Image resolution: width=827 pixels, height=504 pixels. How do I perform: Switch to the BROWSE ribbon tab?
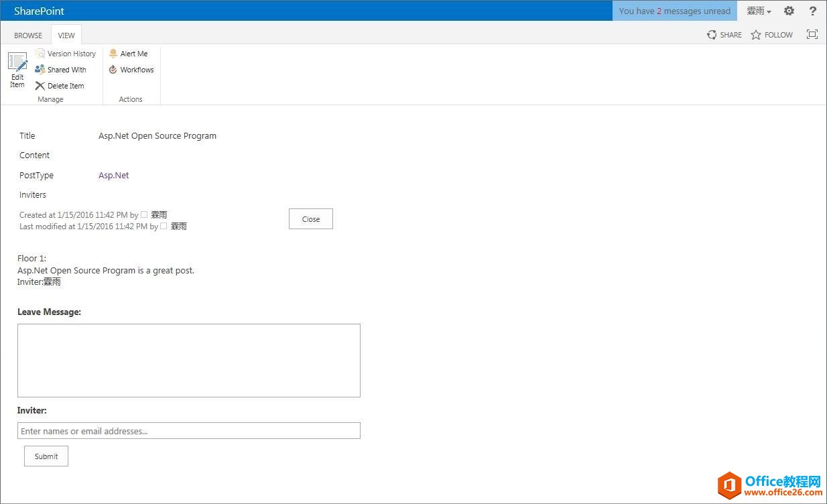coord(28,36)
